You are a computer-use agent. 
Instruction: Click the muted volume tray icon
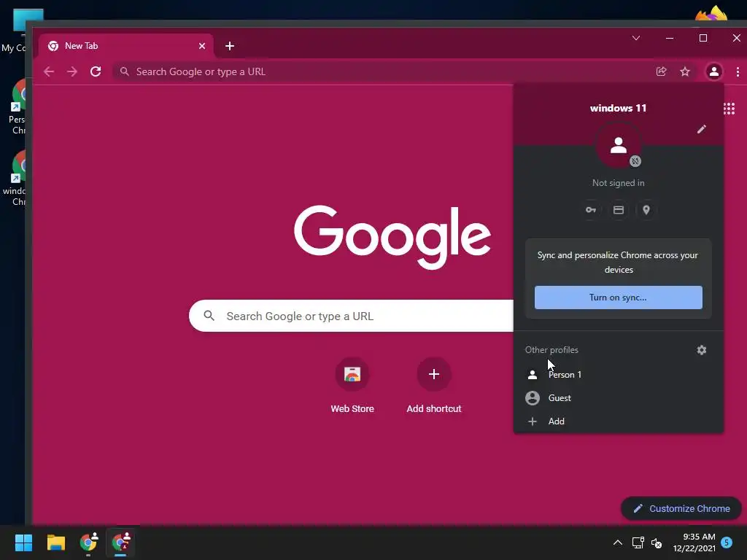click(657, 542)
